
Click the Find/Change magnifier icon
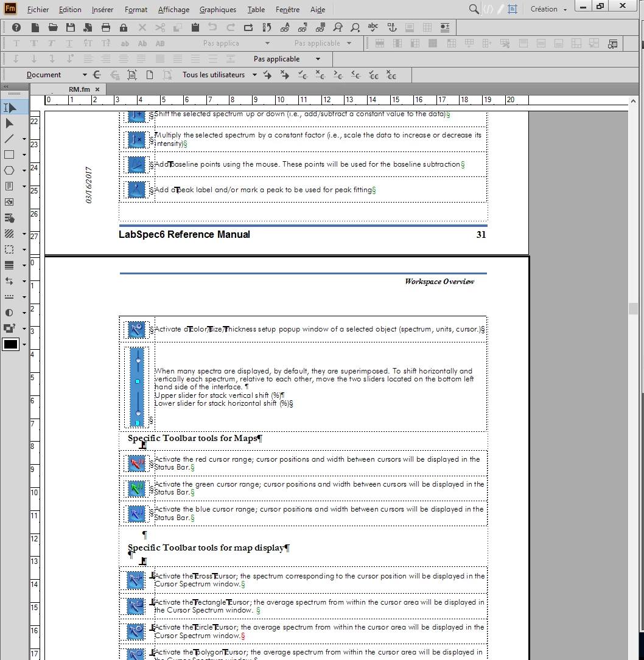click(338, 27)
